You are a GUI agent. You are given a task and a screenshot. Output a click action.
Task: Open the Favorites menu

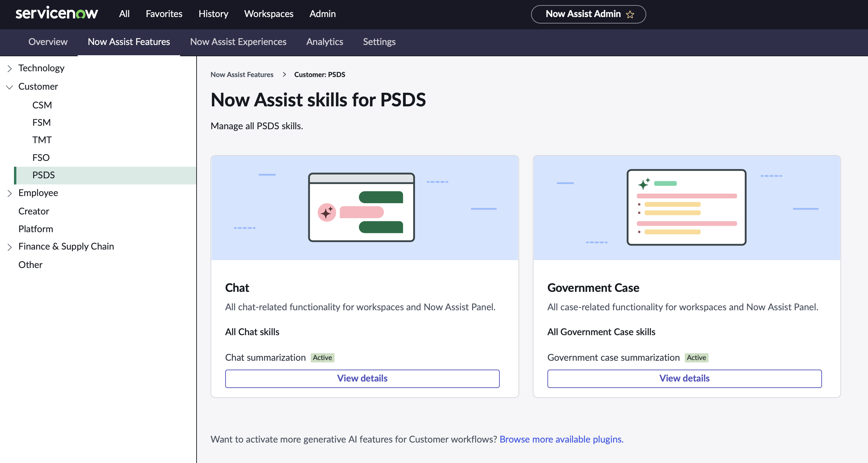pyautogui.click(x=164, y=14)
